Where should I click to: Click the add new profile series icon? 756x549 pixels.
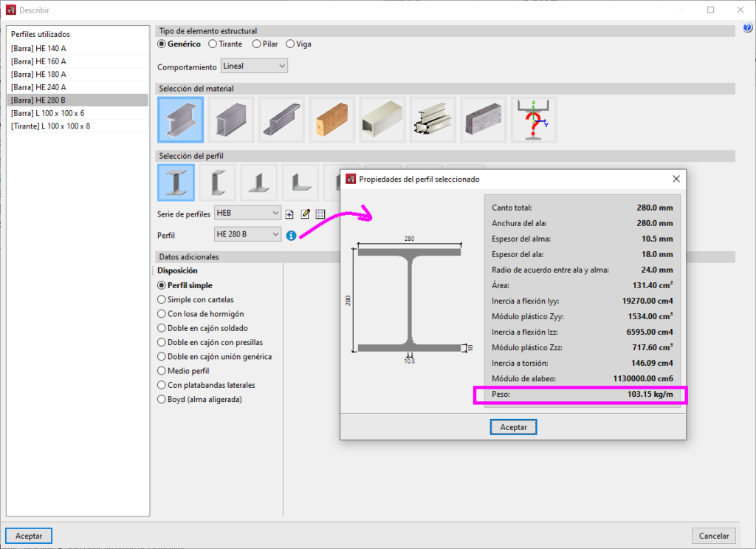289,214
